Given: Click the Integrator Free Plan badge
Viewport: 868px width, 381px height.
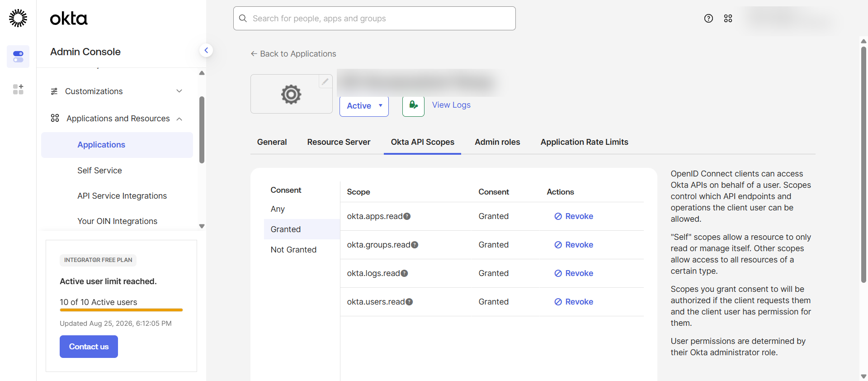Looking at the screenshot, I should 98,260.
